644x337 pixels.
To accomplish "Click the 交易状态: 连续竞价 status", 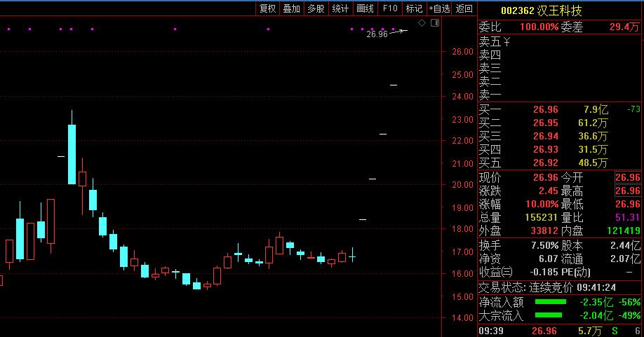I will tap(525, 287).
